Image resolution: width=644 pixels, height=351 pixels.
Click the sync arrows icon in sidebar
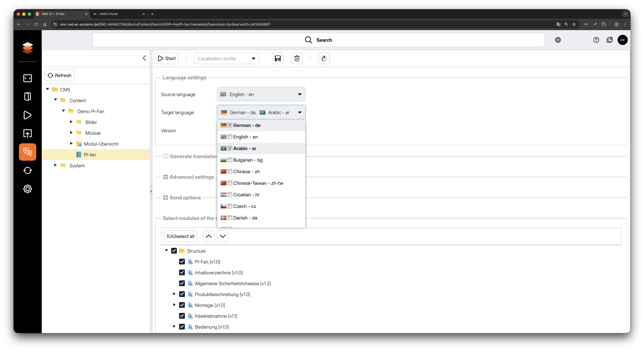[27, 171]
